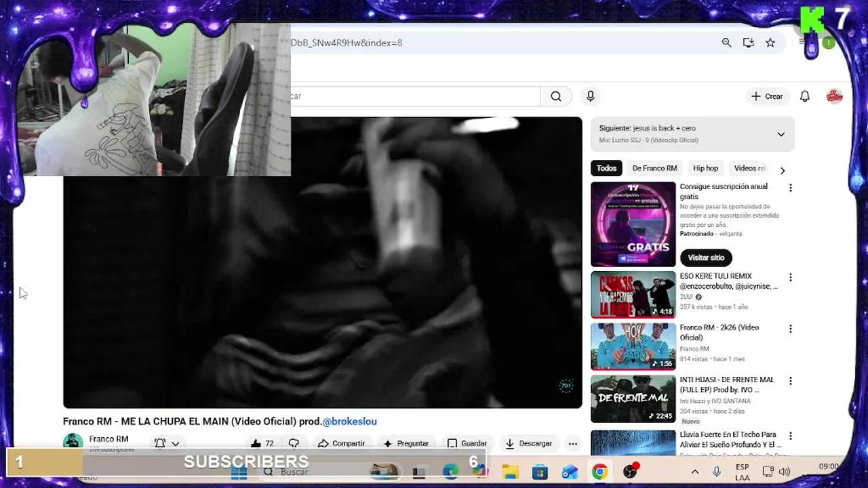Open ESO KERE TULI REMIX video thumbnail

pyautogui.click(x=633, y=295)
